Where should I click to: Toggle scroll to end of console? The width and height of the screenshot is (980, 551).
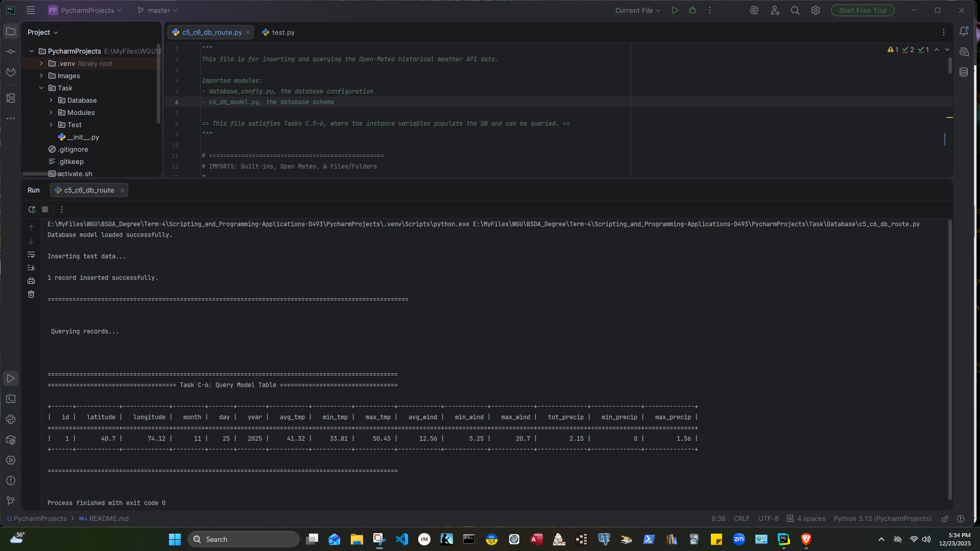pos(31,268)
